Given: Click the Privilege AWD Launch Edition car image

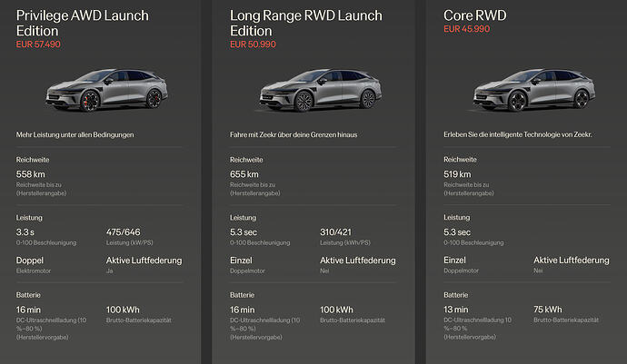Looking at the screenshot, I should coord(108,88).
